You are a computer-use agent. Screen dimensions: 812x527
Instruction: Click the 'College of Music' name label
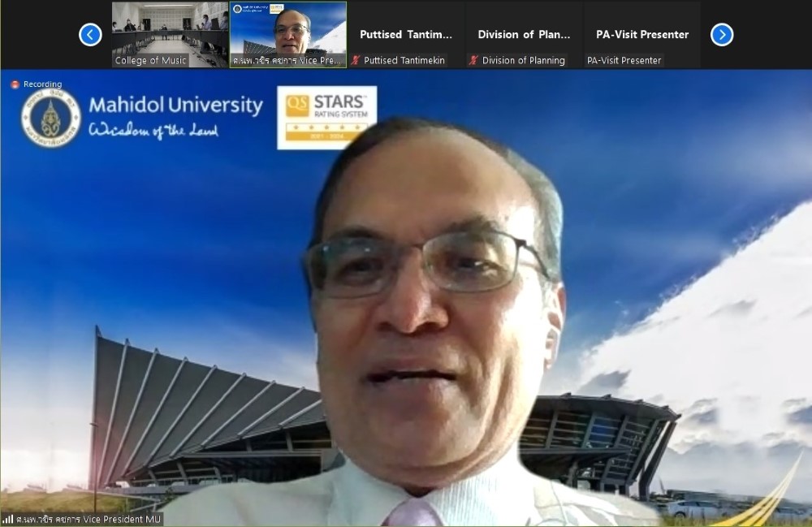coord(151,61)
